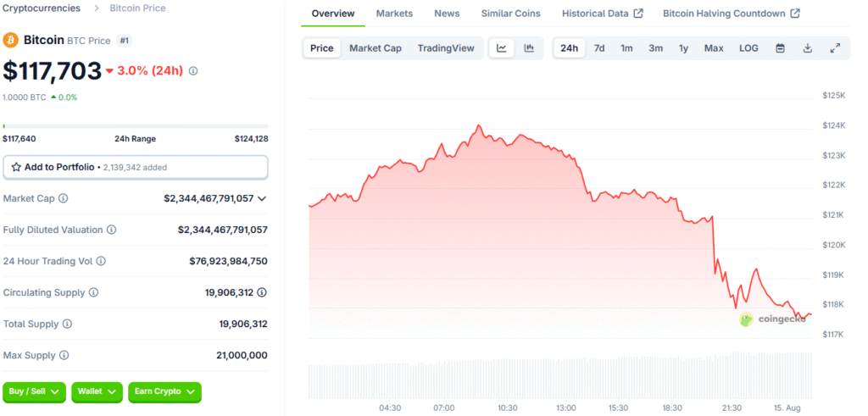Click the $125K y-axis label

click(834, 96)
